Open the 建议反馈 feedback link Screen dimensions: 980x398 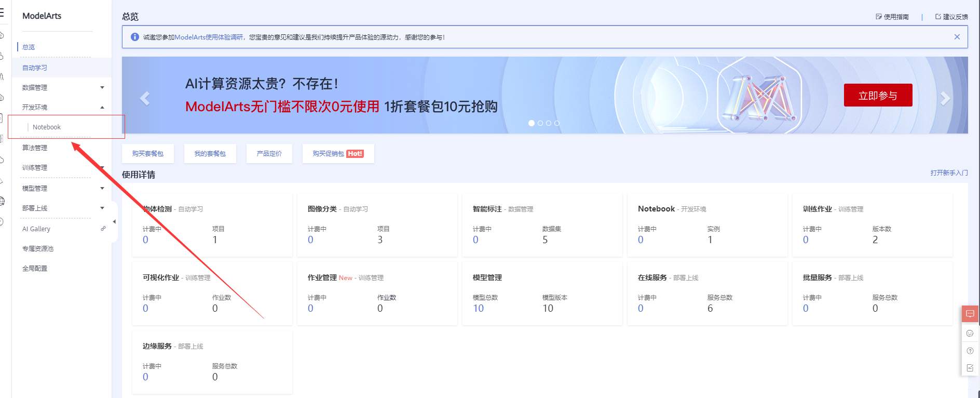[x=951, y=17]
